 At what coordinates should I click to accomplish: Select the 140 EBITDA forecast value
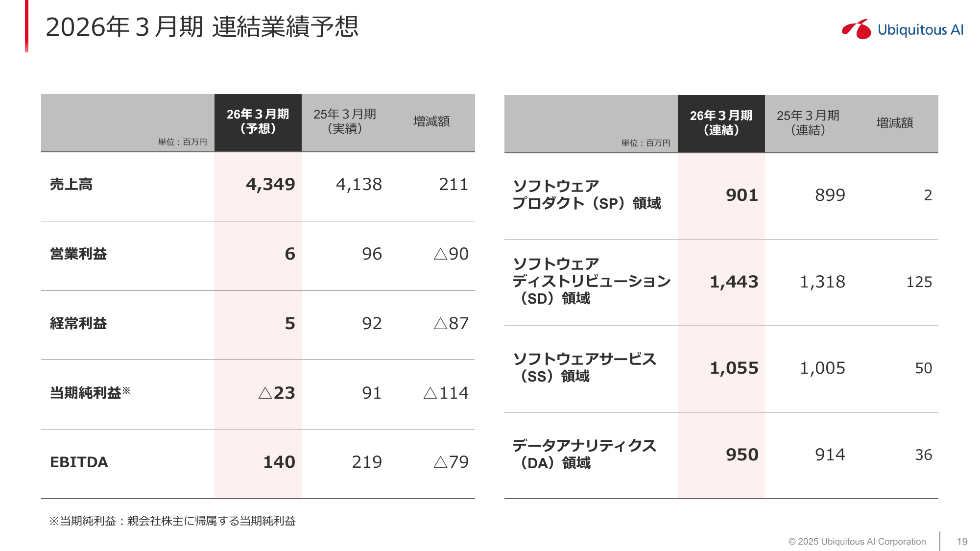click(x=279, y=462)
